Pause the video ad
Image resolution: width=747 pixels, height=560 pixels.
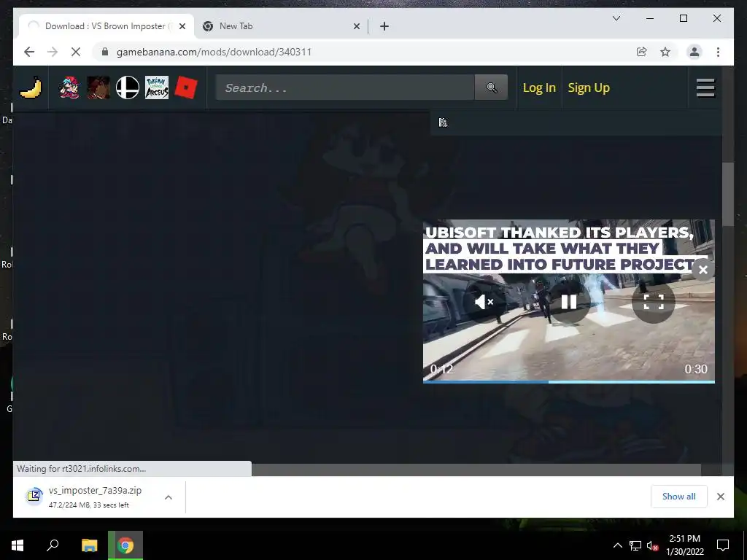pos(569,302)
